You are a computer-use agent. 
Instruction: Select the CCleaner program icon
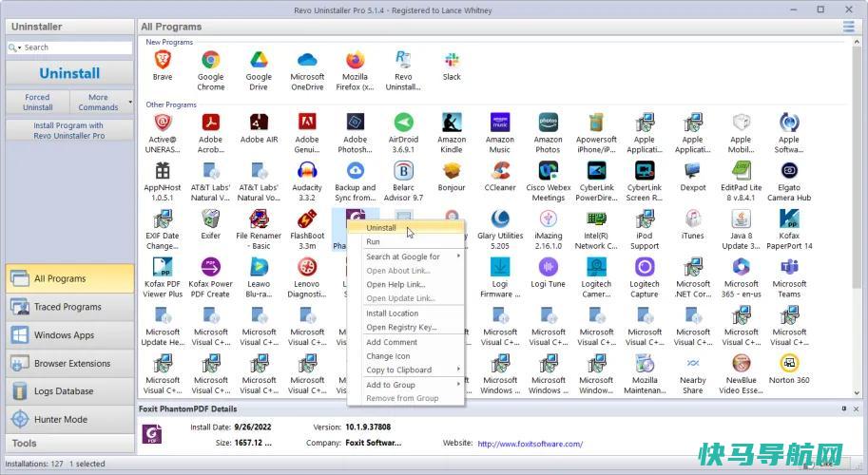500,170
